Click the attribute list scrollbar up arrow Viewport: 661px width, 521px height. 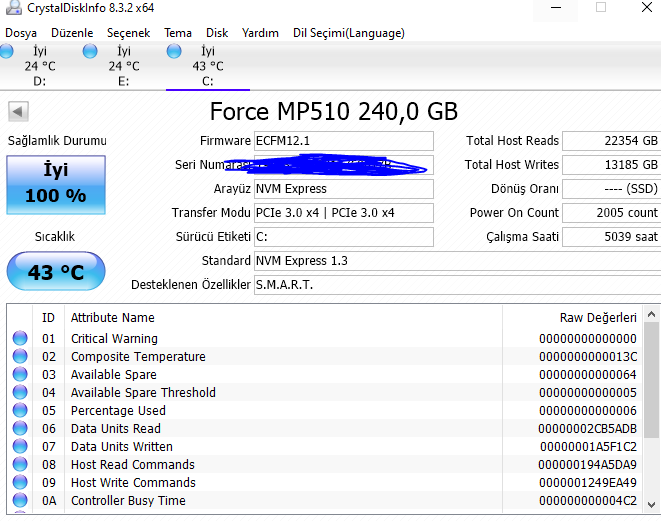(x=651, y=314)
